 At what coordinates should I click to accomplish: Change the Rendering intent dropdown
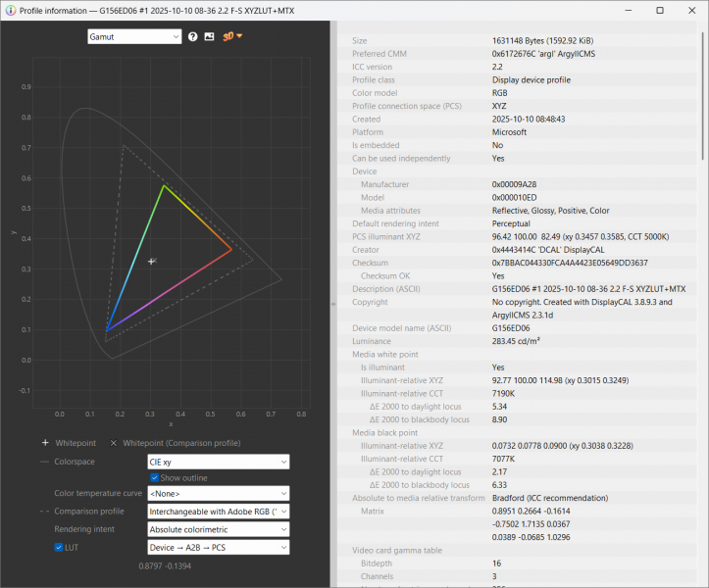pos(218,529)
